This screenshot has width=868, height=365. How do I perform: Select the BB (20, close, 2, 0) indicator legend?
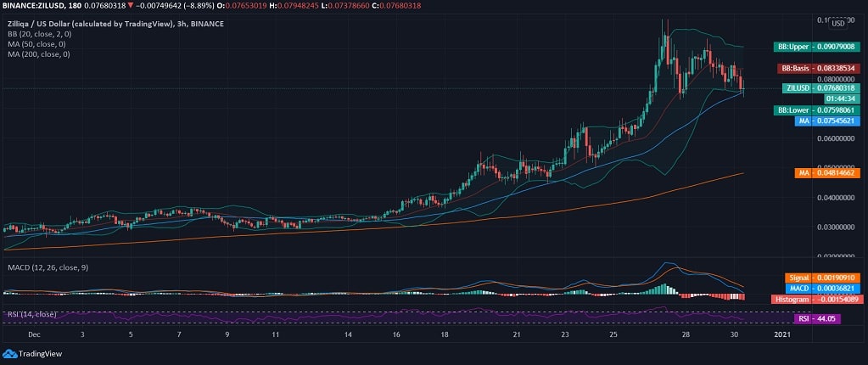36,34
